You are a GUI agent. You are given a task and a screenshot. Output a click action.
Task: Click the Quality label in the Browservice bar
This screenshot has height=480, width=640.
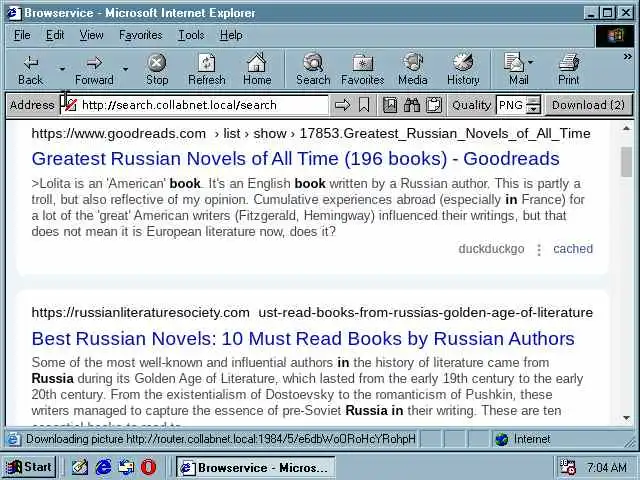471,105
